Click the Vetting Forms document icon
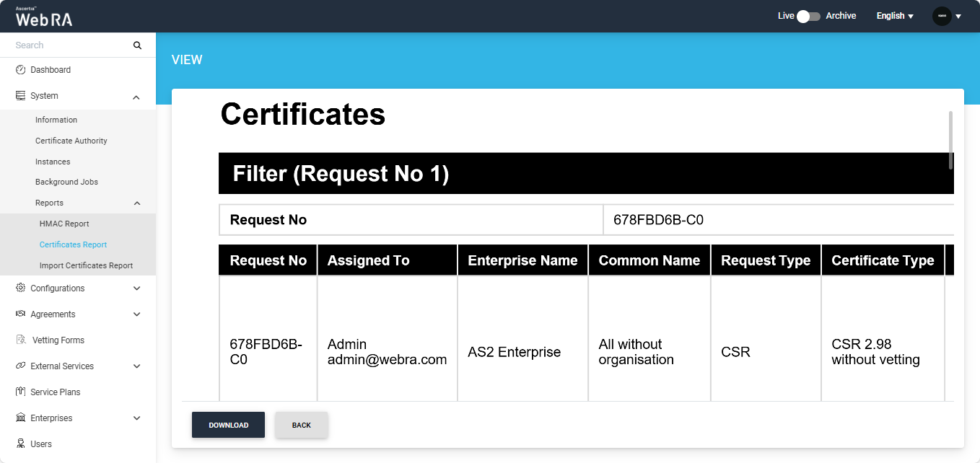The width and height of the screenshot is (980, 463). pos(20,340)
